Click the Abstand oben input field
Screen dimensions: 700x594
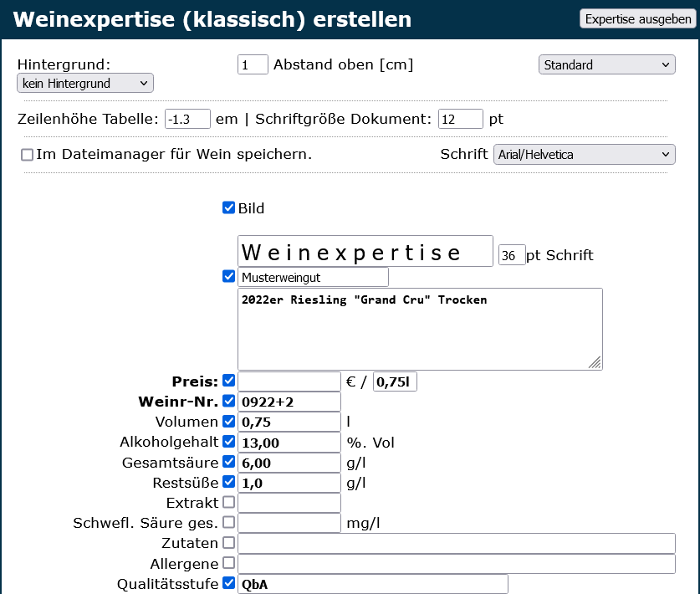coord(253,64)
